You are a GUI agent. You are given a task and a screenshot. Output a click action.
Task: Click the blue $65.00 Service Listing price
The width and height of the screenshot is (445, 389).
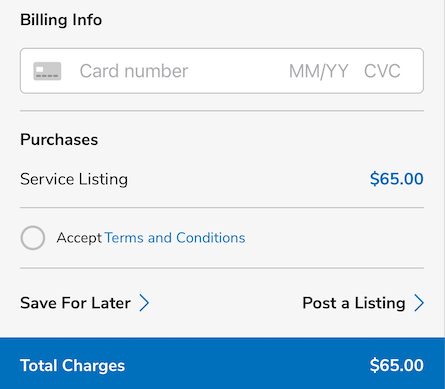click(x=397, y=179)
